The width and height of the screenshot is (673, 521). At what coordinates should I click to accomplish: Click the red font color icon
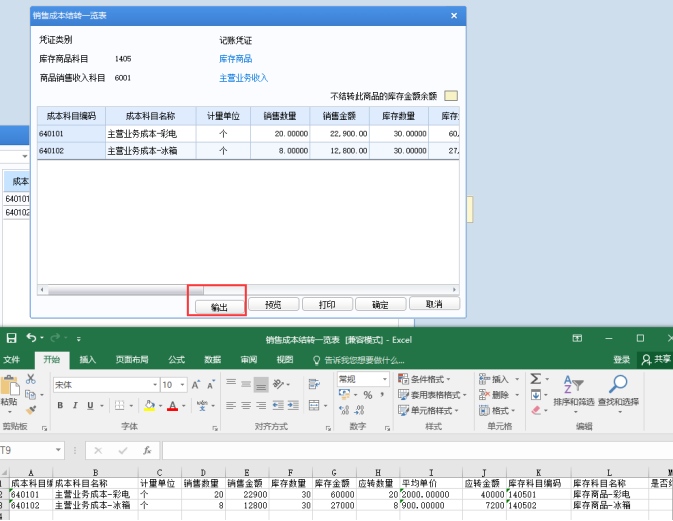(x=173, y=406)
